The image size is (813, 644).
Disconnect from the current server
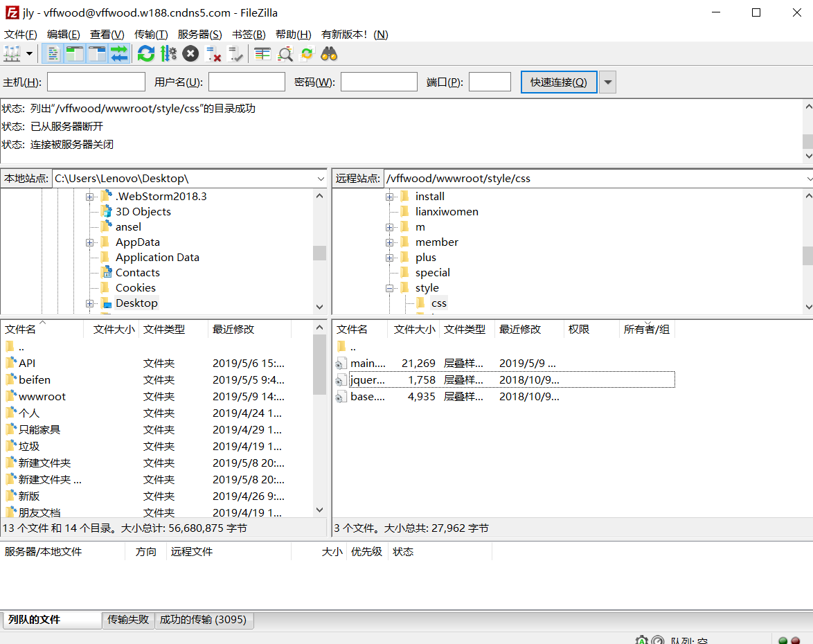[213, 54]
